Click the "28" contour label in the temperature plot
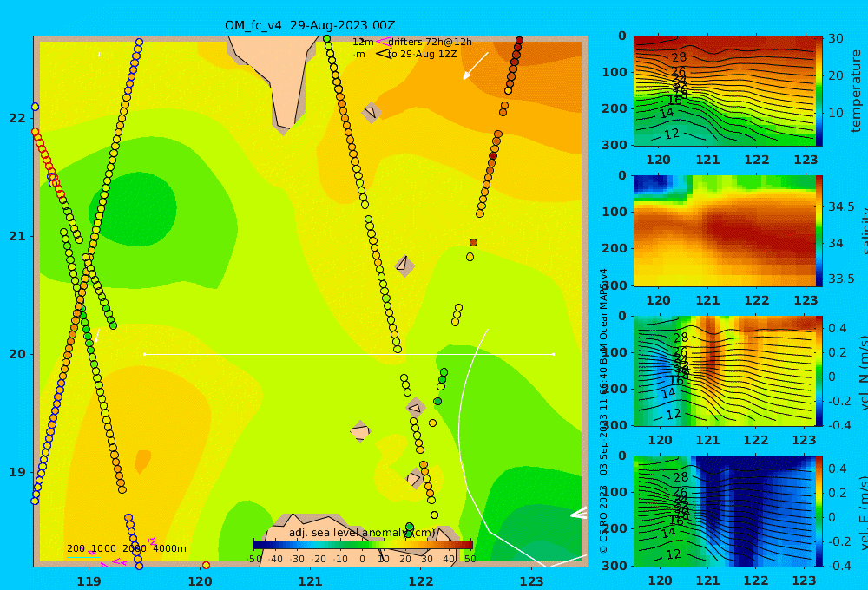This screenshot has height=590, width=868. tap(679, 57)
